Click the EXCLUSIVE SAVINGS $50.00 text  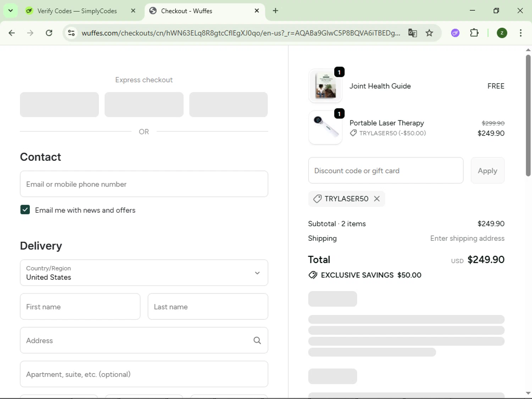pyautogui.click(x=371, y=275)
